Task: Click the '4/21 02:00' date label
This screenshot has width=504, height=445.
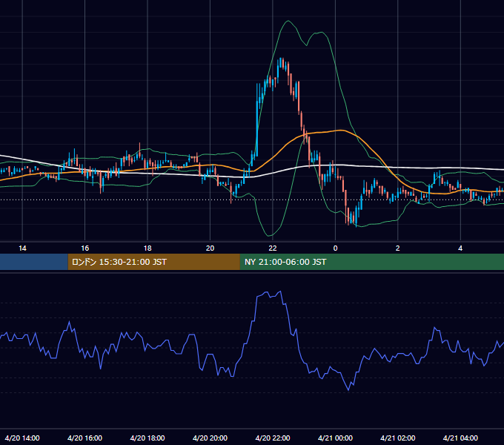Action: click(397, 438)
